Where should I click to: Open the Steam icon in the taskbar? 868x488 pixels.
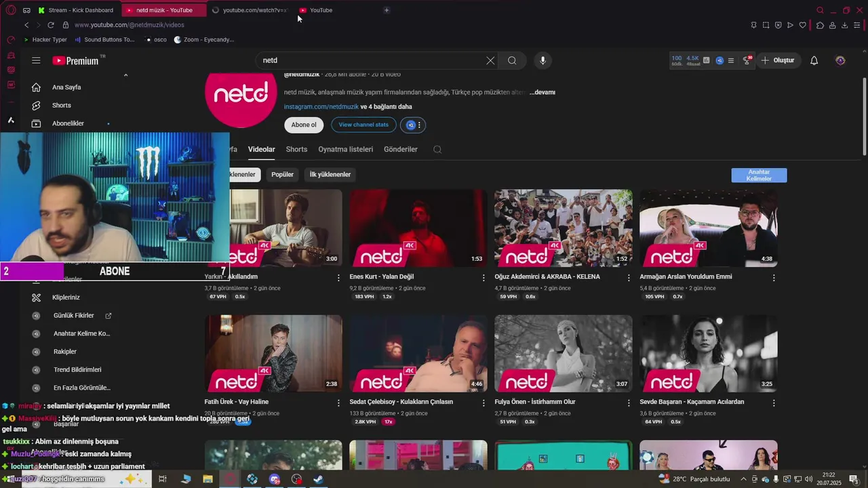coord(318,479)
